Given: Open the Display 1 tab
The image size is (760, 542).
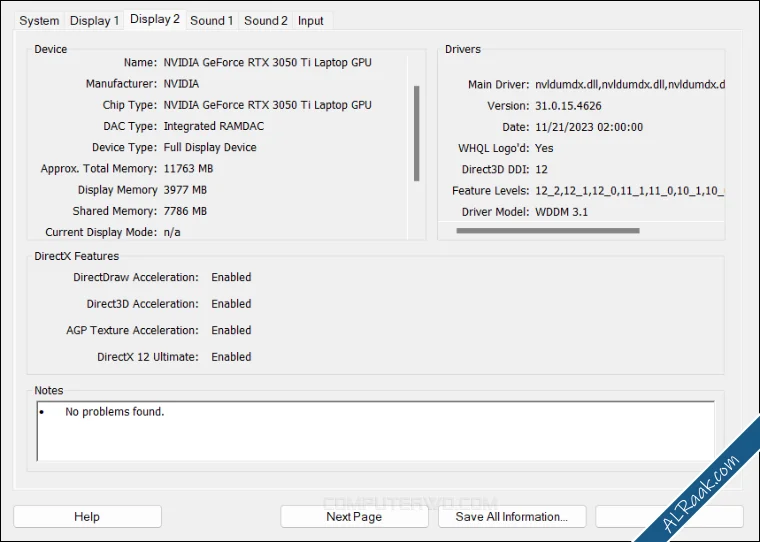Looking at the screenshot, I should click(94, 21).
